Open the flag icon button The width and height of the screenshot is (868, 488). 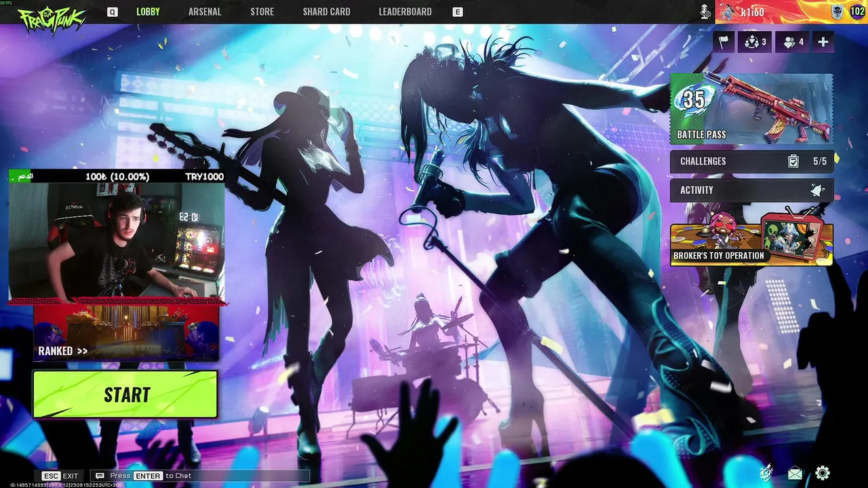(723, 42)
